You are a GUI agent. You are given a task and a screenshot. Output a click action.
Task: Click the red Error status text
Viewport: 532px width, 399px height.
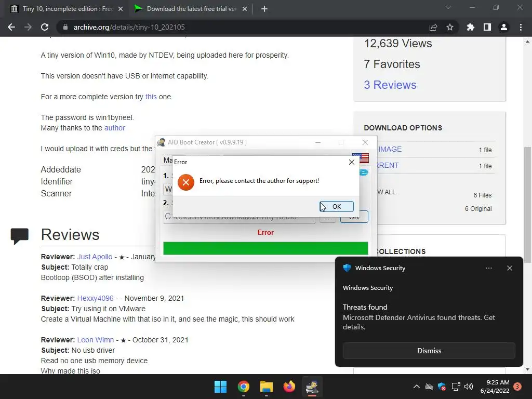click(x=265, y=232)
